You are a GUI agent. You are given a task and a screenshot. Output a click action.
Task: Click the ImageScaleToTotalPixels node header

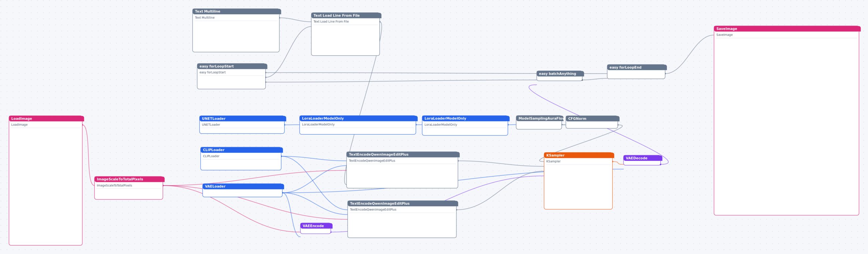coord(130,179)
